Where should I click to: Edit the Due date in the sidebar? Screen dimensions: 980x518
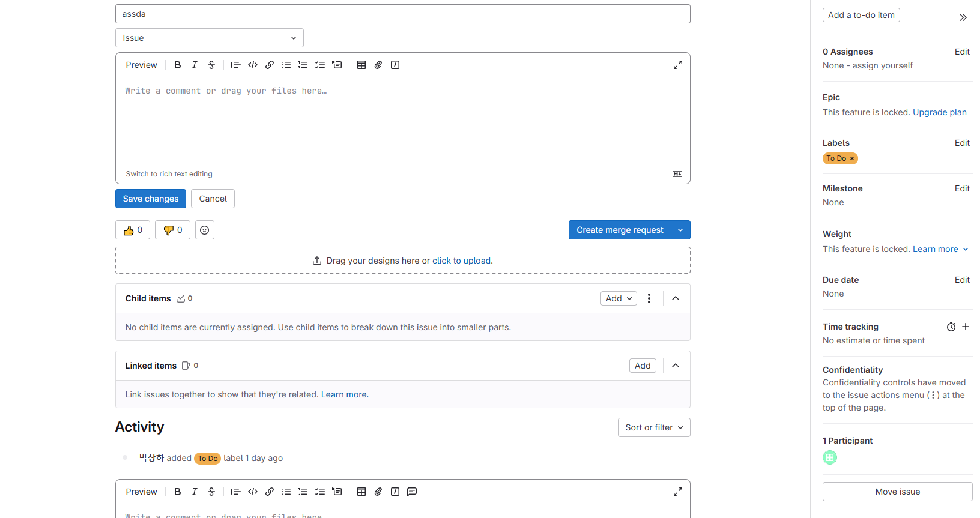[x=962, y=280]
